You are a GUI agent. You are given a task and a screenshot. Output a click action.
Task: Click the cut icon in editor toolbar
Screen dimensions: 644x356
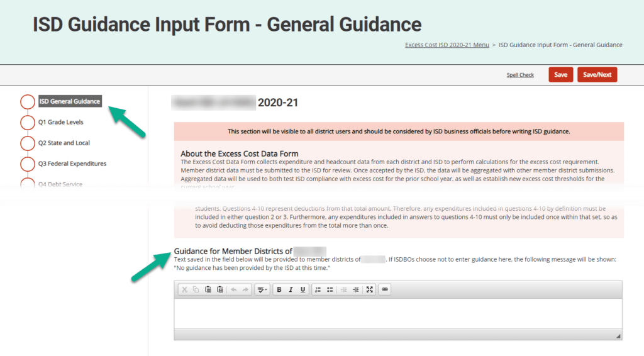(184, 289)
